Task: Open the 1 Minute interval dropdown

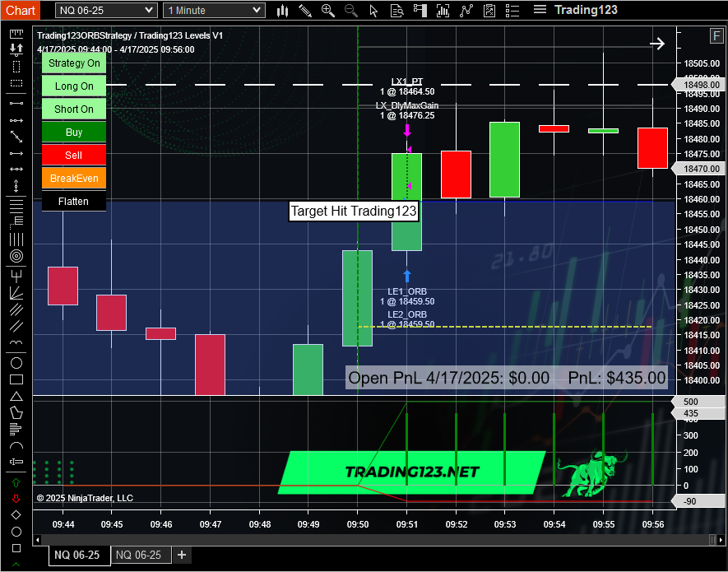Action: [214, 10]
